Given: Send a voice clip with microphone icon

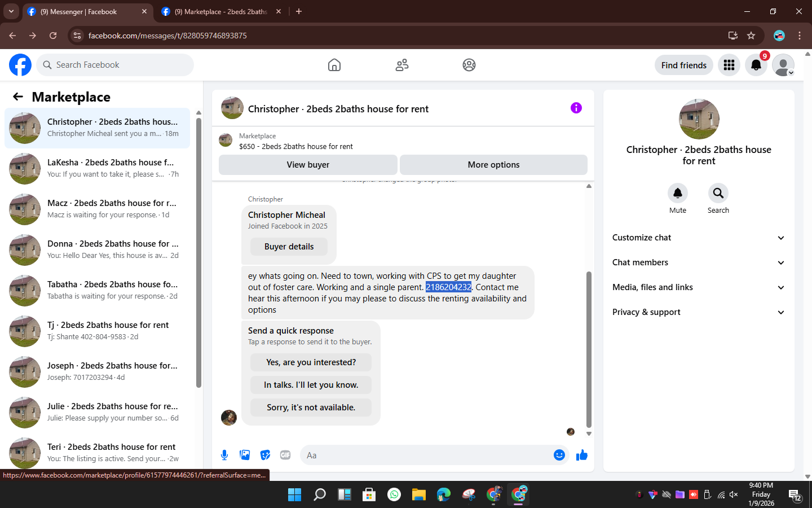Looking at the screenshot, I should click(x=224, y=455).
